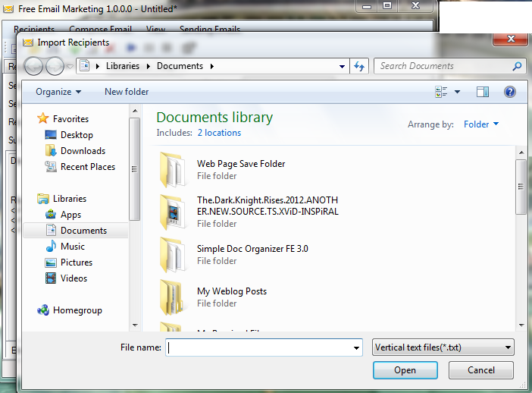Screen dimensions: 532x393
Task: Click the file list scroll up arrow
Action: (521, 152)
